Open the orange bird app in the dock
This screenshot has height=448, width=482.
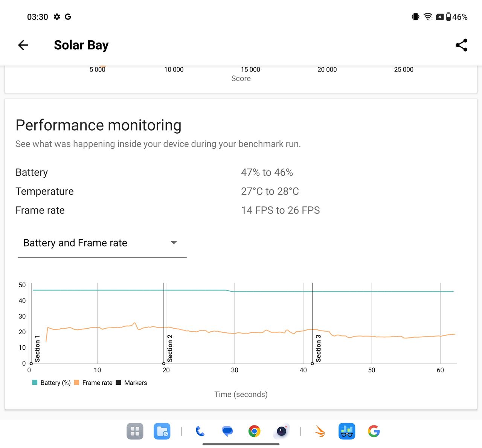tap(320, 431)
